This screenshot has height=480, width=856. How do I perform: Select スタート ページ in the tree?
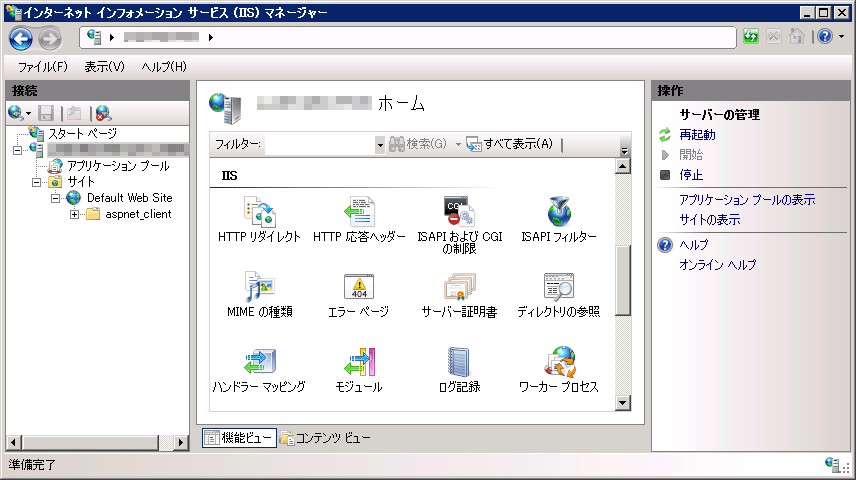(x=82, y=133)
